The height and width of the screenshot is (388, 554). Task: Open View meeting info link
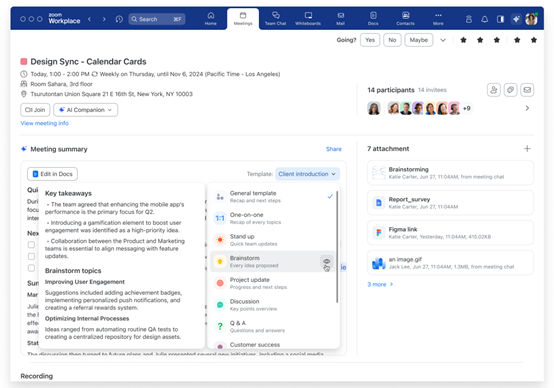tap(45, 123)
